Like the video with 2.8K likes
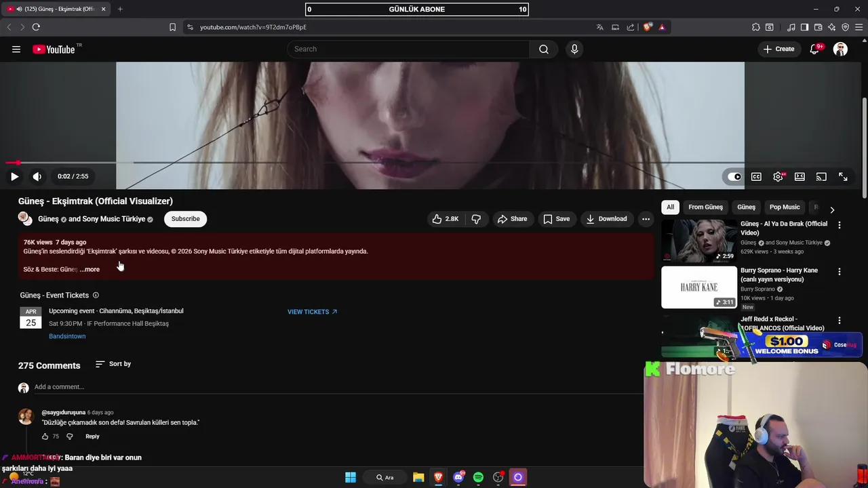The image size is (868, 488). click(446, 219)
